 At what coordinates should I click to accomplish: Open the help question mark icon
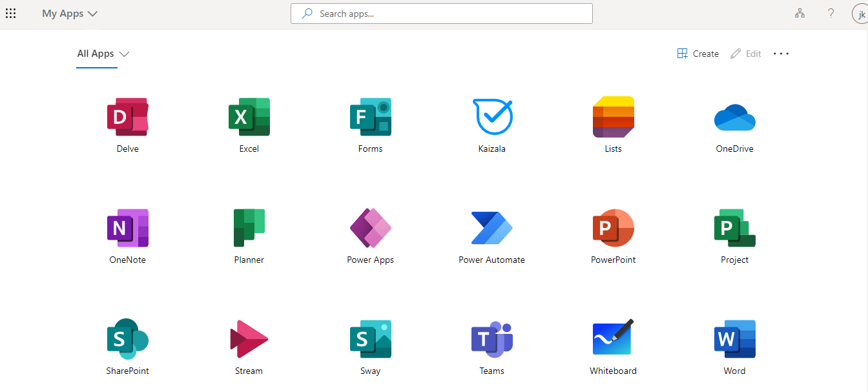[831, 14]
